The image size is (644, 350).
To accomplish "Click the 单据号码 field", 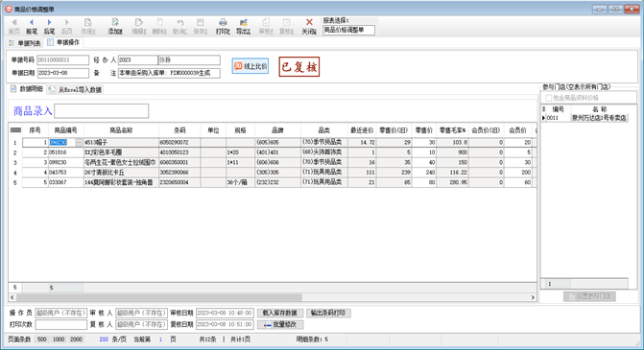I will pos(62,59).
